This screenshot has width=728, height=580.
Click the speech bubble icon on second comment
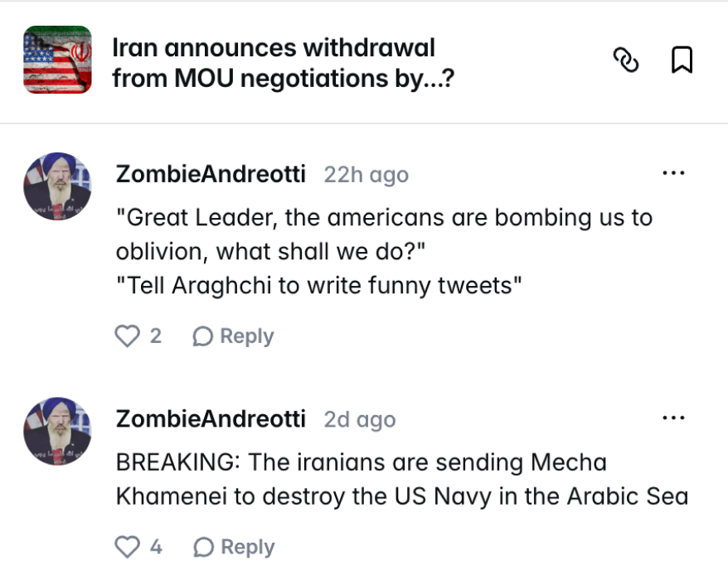click(203, 547)
